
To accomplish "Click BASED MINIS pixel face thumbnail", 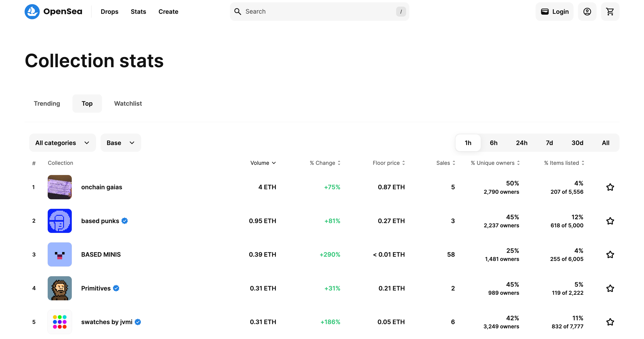I will 60,255.
